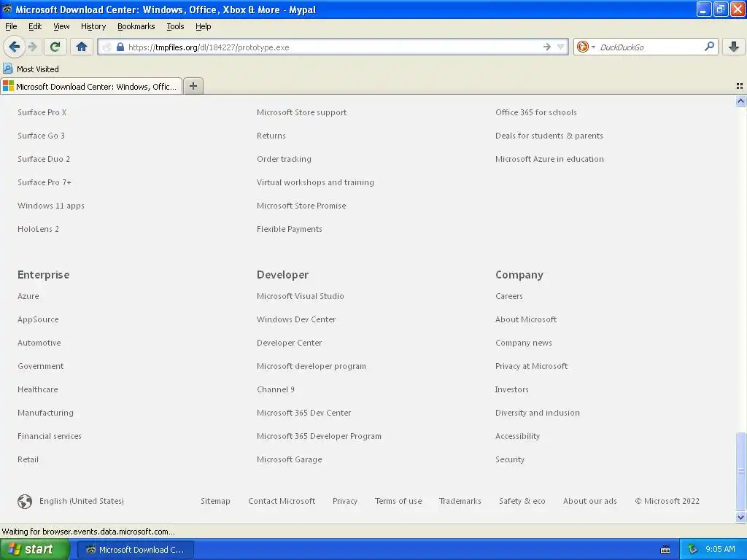The width and height of the screenshot is (747, 560).
Task: Click the tray network status icon
Action: coord(692,550)
